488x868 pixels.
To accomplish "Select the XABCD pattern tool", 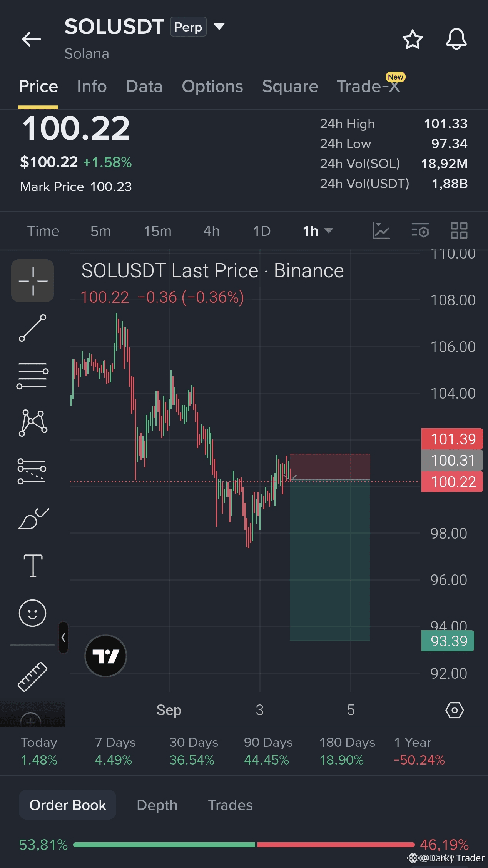I will 33,423.
